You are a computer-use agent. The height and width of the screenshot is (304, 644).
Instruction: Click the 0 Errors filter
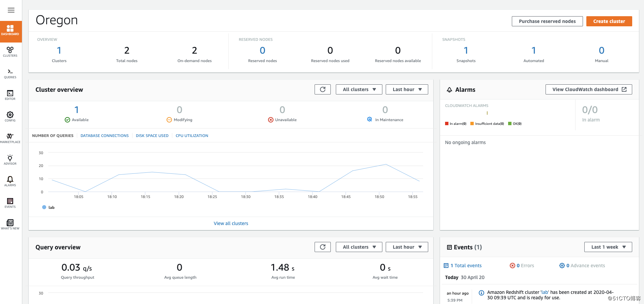tap(525, 266)
